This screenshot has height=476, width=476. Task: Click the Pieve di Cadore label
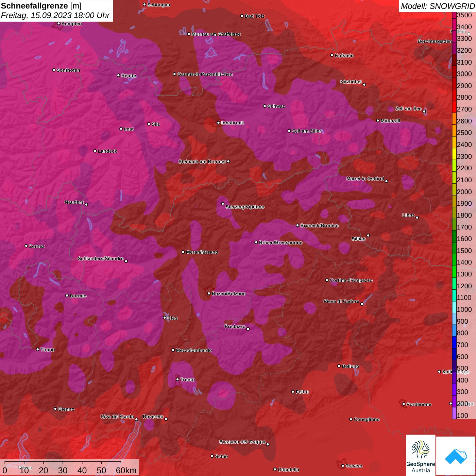341,301
